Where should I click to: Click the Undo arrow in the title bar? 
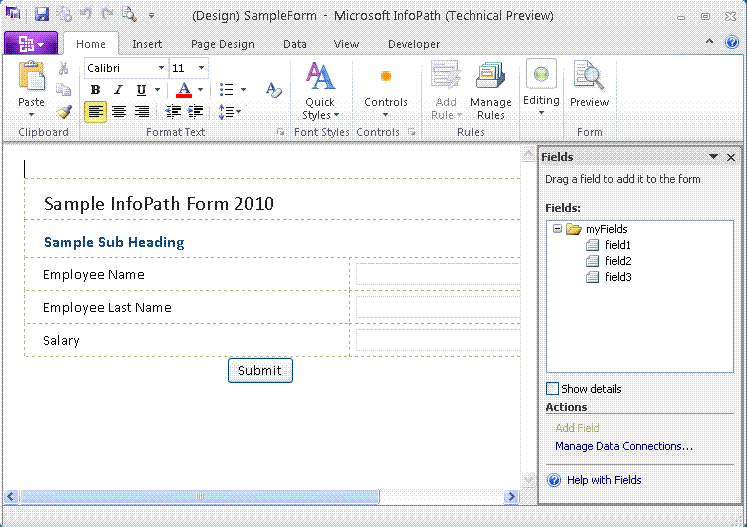pyautogui.click(x=86, y=14)
